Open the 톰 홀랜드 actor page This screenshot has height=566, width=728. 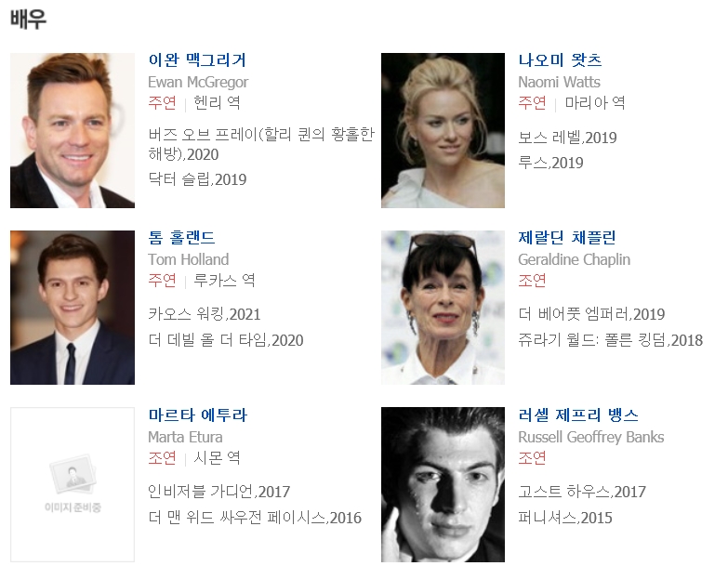point(181,238)
